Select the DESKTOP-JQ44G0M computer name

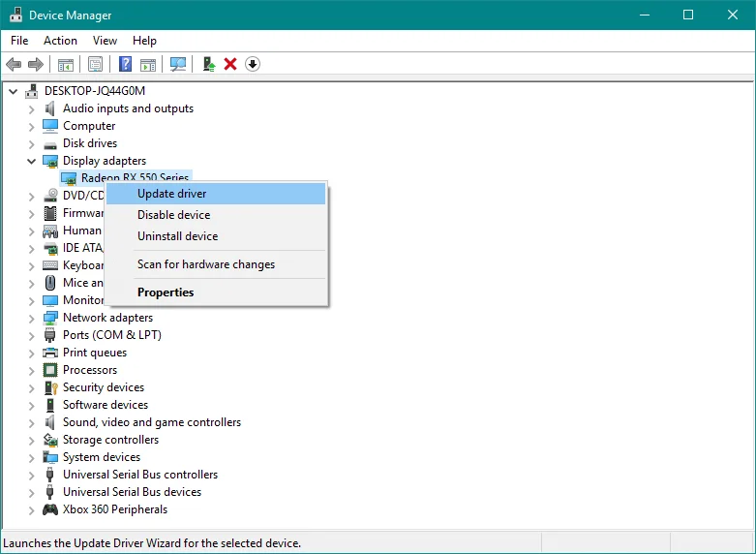click(95, 91)
